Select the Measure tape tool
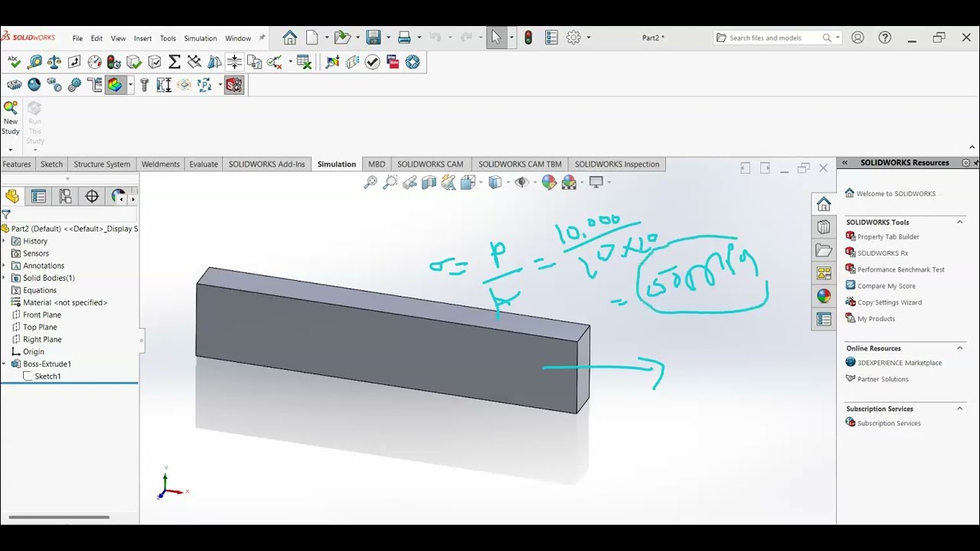Screen dimensions: 980x551 coord(34,62)
